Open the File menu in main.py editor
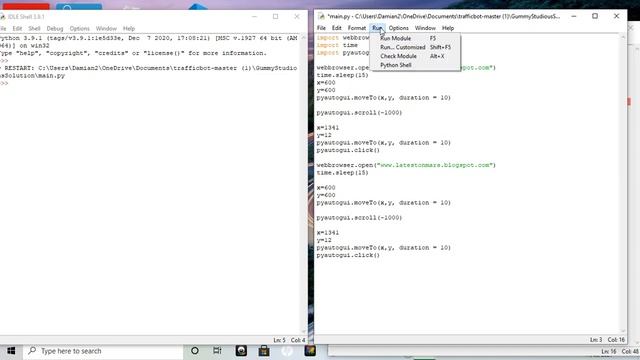The height and width of the screenshot is (360, 640). click(321, 28)
